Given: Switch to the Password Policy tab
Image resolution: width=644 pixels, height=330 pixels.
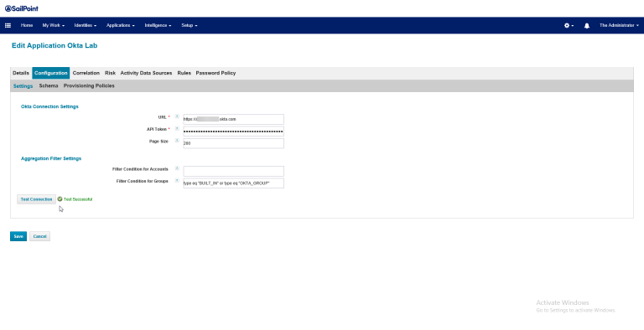Looking at the screenshot, I should click(x=216, y=73).
